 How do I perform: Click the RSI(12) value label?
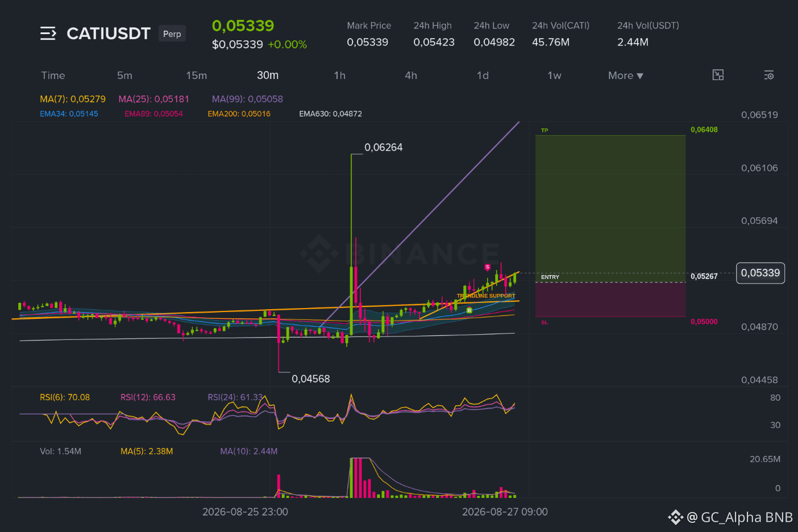point(148,397)
